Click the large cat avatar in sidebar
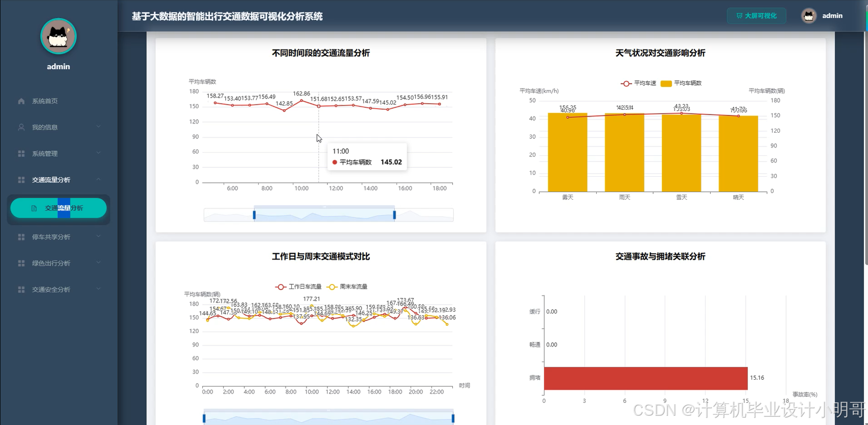The height and width of the screenshot is (425, 868). pos(58,37)
